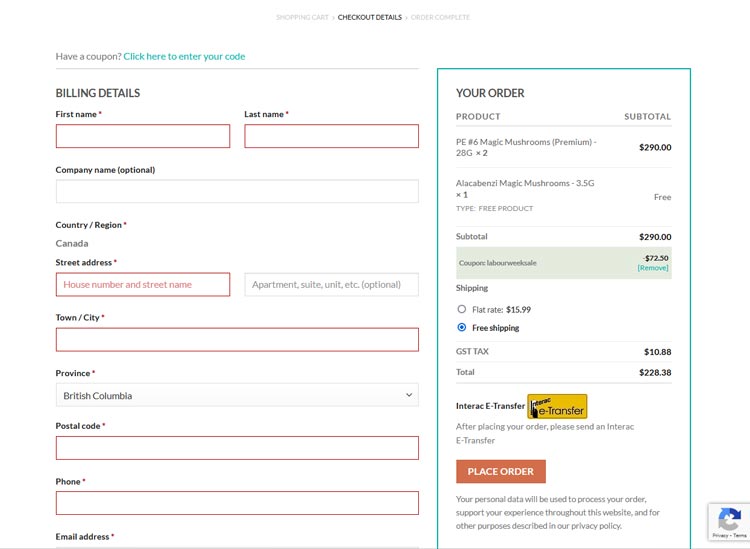Click the Checkout Details breadcrumb
The width and height of the screenshot is (750, 549).
tap(369, 17)
